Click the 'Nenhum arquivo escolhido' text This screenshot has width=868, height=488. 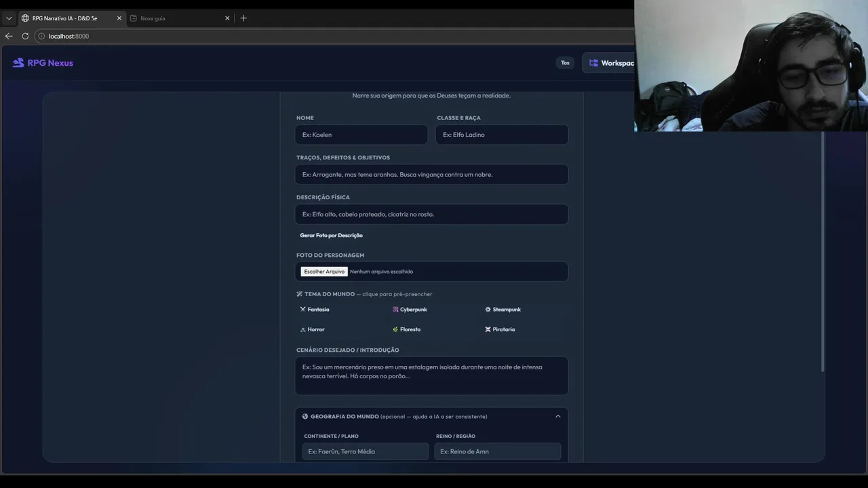pyautogui.click(x=381, y=272)
